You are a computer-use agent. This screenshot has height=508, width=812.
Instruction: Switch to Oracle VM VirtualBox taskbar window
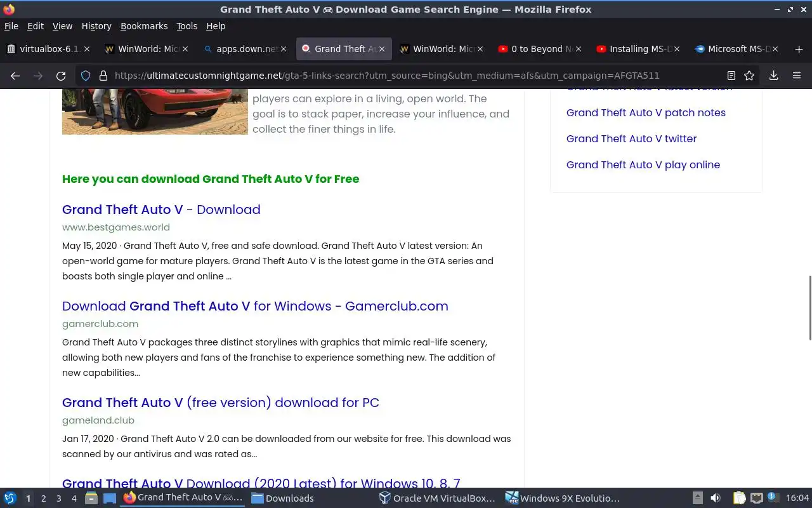click(437, 498)
